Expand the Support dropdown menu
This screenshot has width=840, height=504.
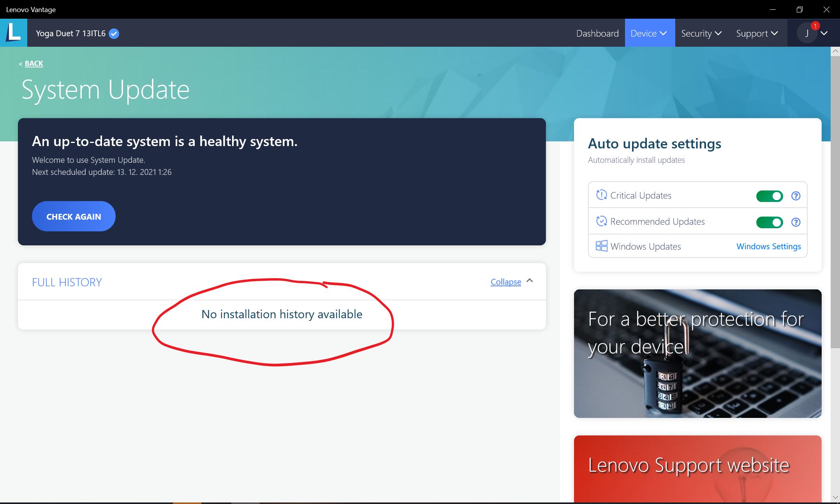point(757,33)
